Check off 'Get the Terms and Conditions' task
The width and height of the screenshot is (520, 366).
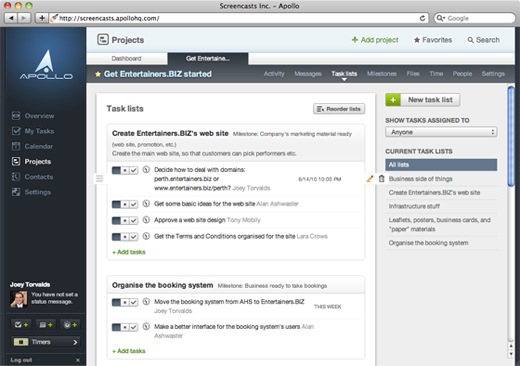point(134,237)
